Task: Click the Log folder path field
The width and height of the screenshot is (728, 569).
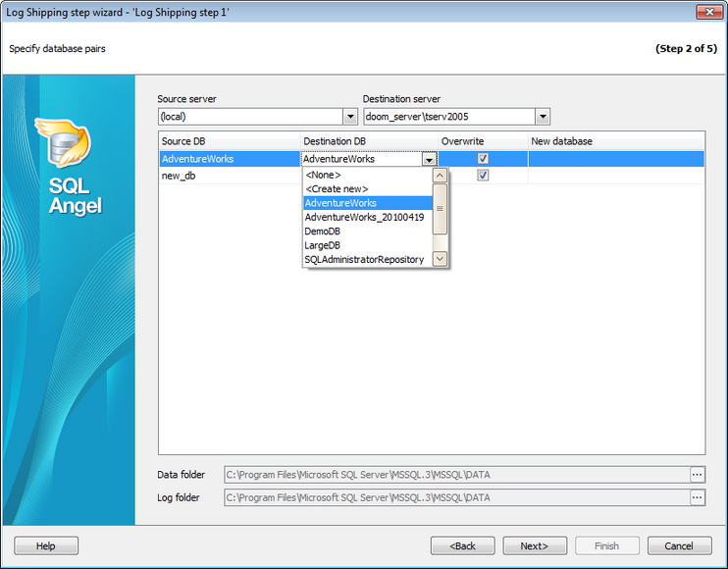Action: click(x=457, y=497)
